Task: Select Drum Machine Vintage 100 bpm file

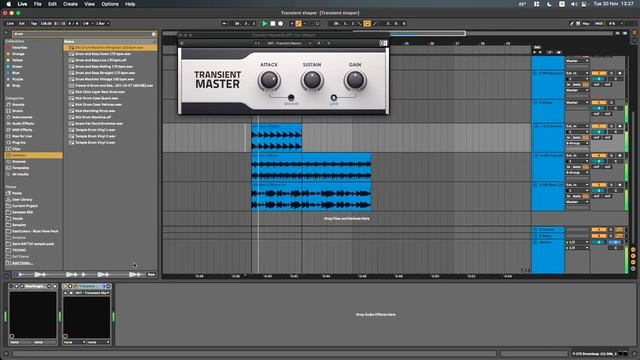Action: coord(104,79)
